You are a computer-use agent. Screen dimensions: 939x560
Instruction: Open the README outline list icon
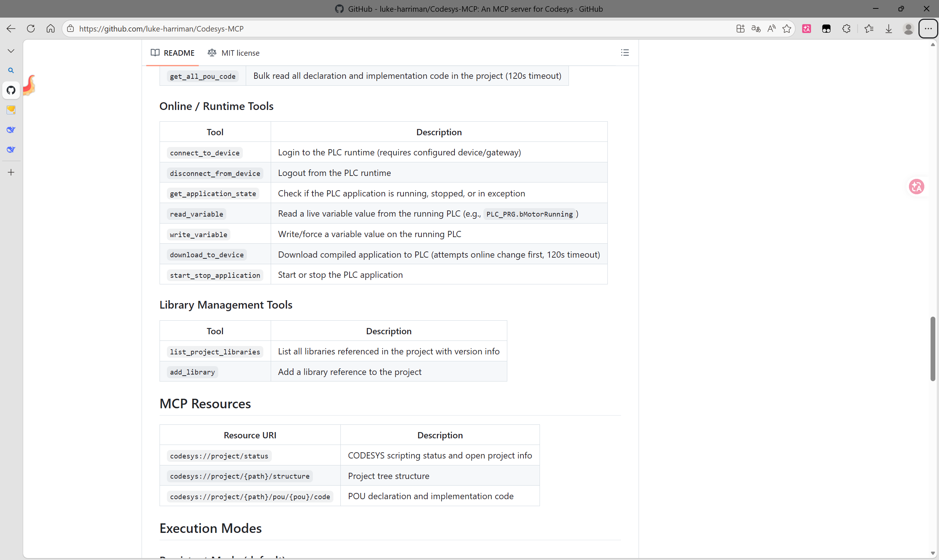point(625,53)
